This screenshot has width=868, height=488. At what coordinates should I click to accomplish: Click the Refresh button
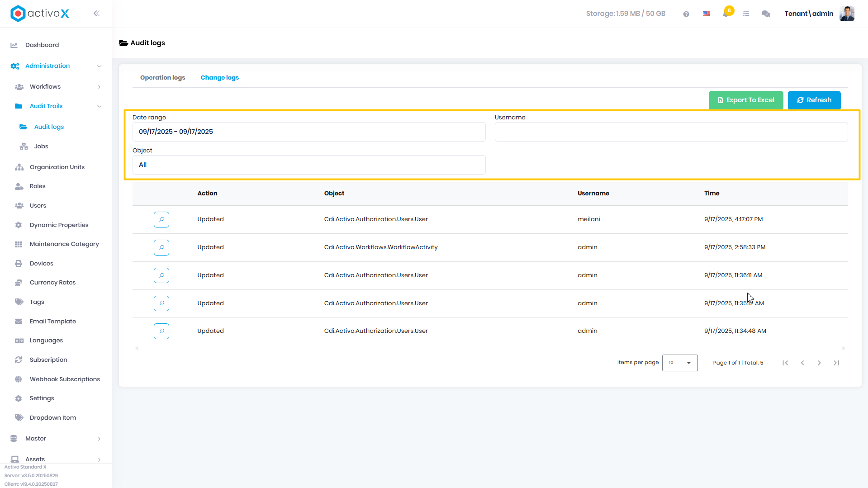click(814, 100)
